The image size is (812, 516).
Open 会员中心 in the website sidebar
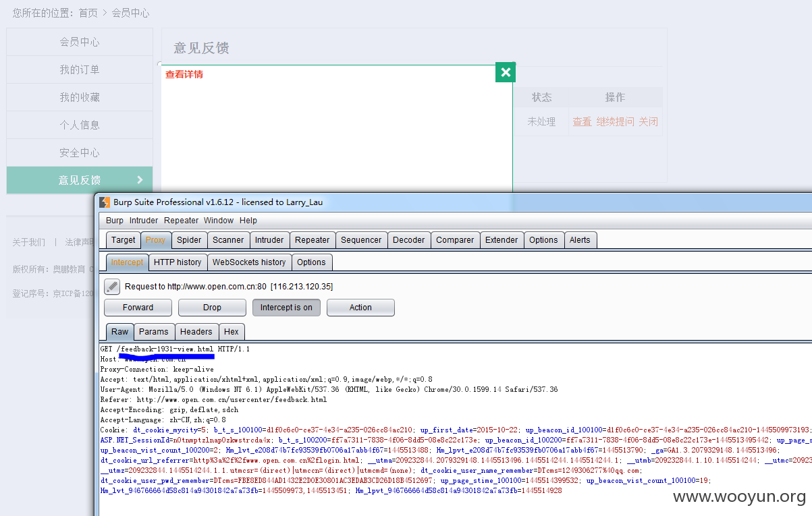80,42
